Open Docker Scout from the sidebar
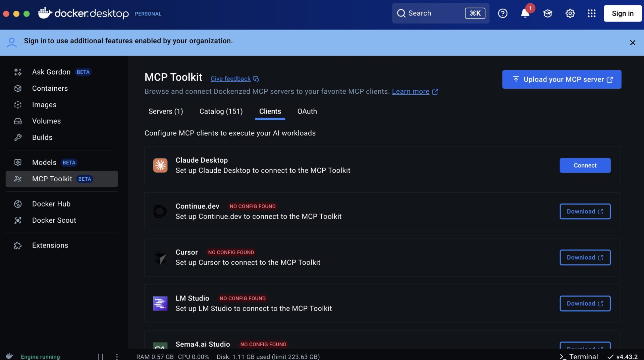The image size is (644, 360). pos(54,220)
